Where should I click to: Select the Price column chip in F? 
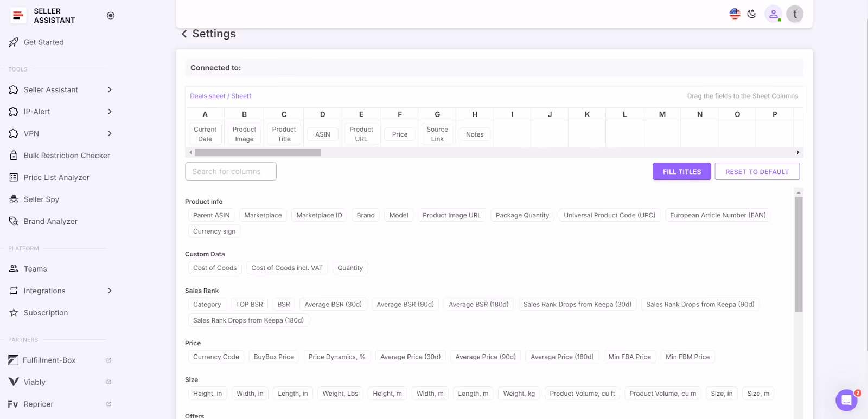tap(400, 134)
